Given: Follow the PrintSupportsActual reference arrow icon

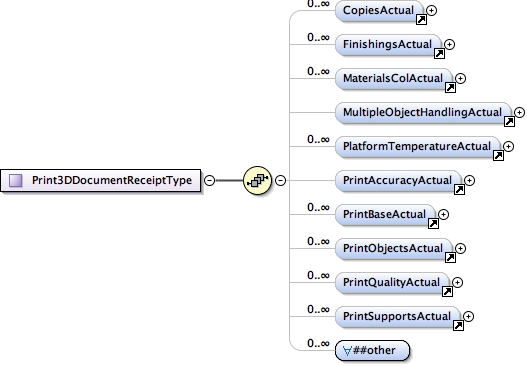Looking at the screenshot, I should (x=458, y=325).
